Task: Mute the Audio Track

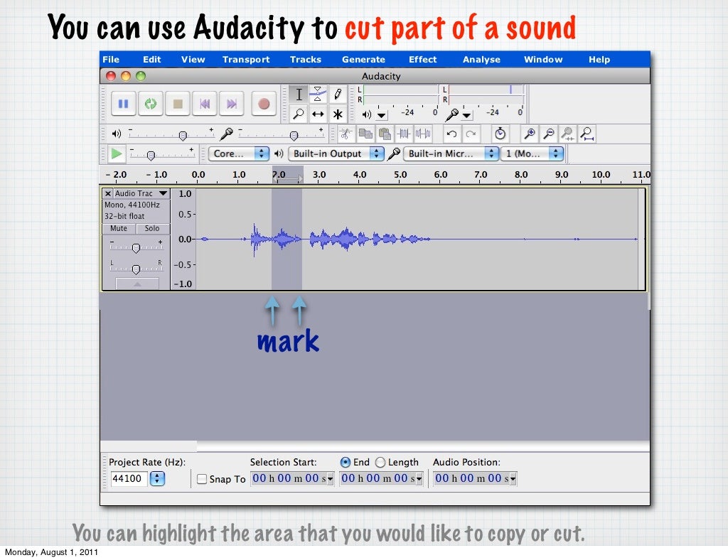Action: [x=119, y=228]
